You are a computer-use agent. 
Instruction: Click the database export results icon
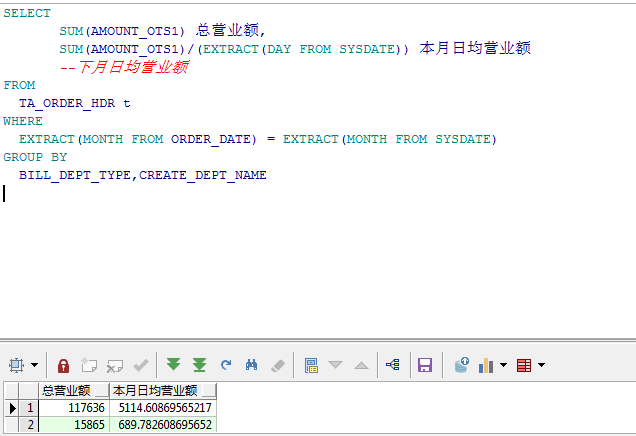pos(461,365)
